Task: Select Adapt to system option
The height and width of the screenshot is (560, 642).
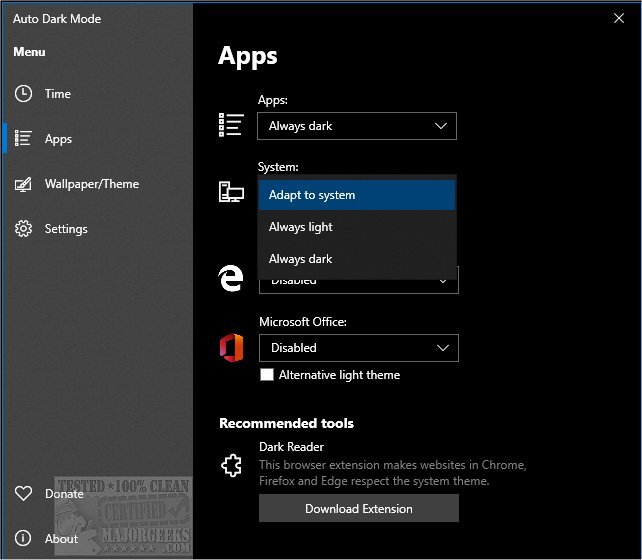Action: click(357, 195)
